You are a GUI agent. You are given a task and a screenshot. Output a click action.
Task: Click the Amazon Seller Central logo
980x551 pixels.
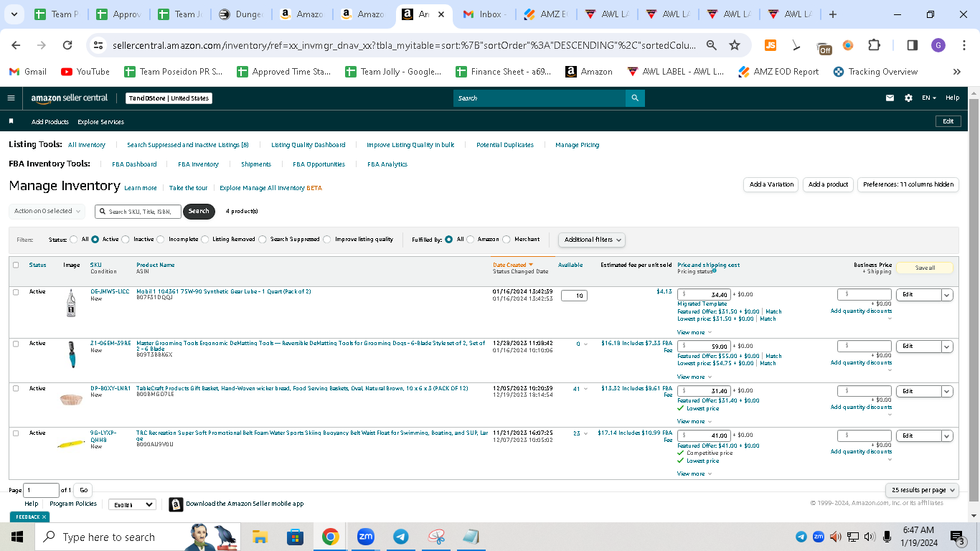70,98
